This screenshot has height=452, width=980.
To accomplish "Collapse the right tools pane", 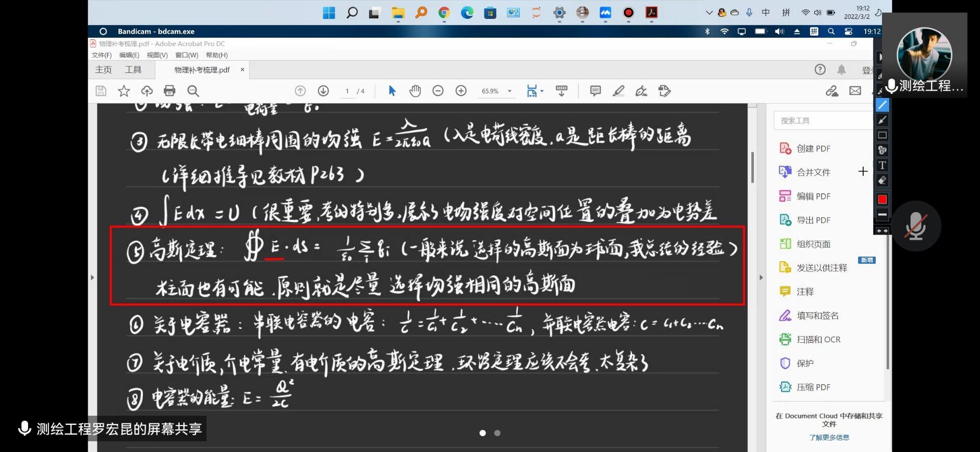I will [761, 278].
